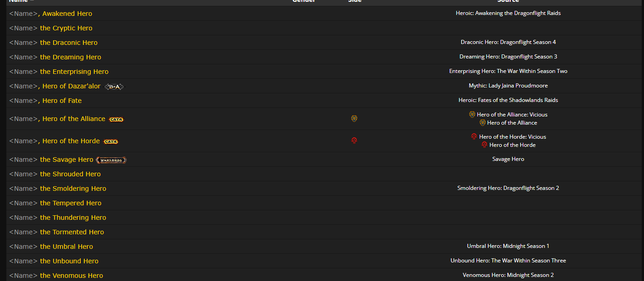The width and height of the screenshot is (644, 281).
Task: Open the 'Hero of the Horde' title name
Action: 71,141
